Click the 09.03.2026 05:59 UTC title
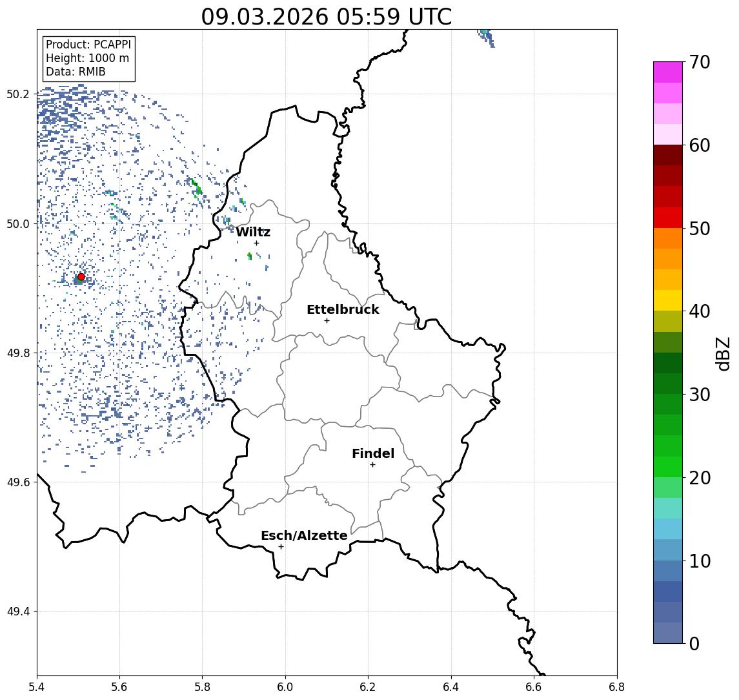Screen dimensions: 739x700 point(327,17)
